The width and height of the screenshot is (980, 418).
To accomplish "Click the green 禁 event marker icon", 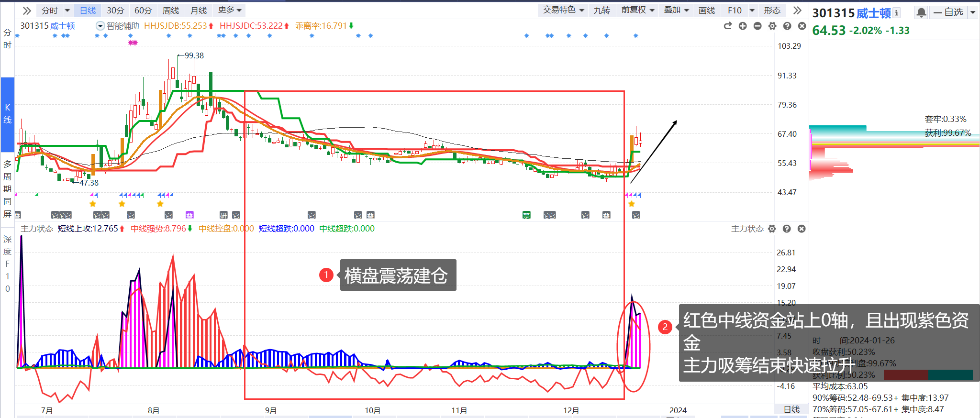I will tap(526, 215).
